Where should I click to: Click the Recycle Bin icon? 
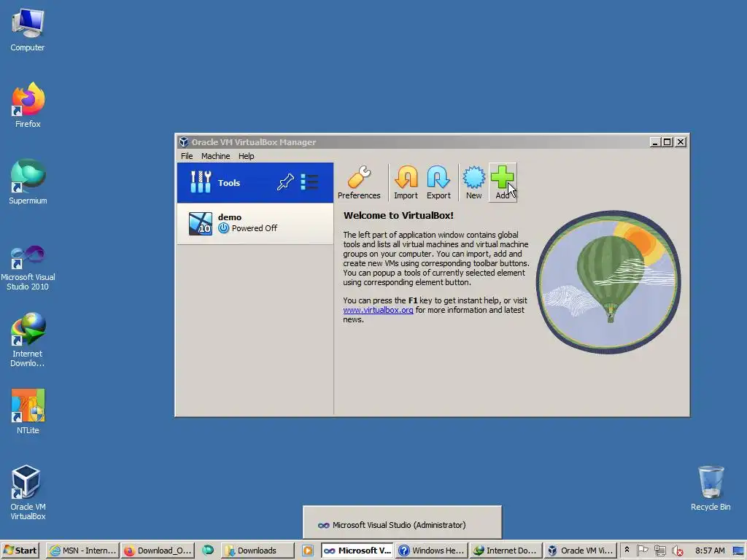pyautogui.click(x=711, y=489)
